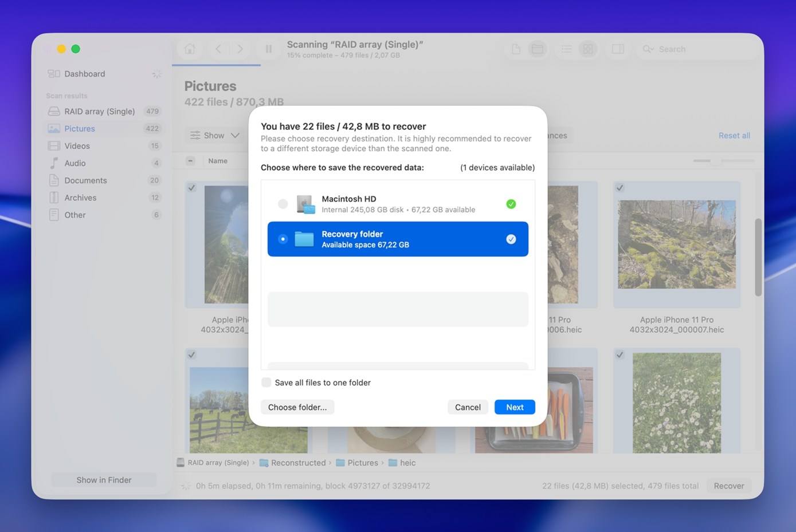Screen dimensions: 796x532
Task: Click the Home icon in toolbar
Action: [190, 49]
